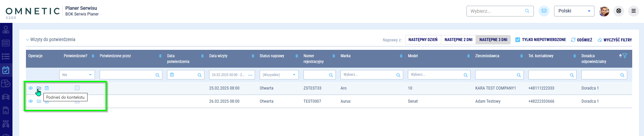The image size is (644, 136).
Task: Click 'Podnieś do kontekstu' folder icon in first row
Action: click(39, 88)
